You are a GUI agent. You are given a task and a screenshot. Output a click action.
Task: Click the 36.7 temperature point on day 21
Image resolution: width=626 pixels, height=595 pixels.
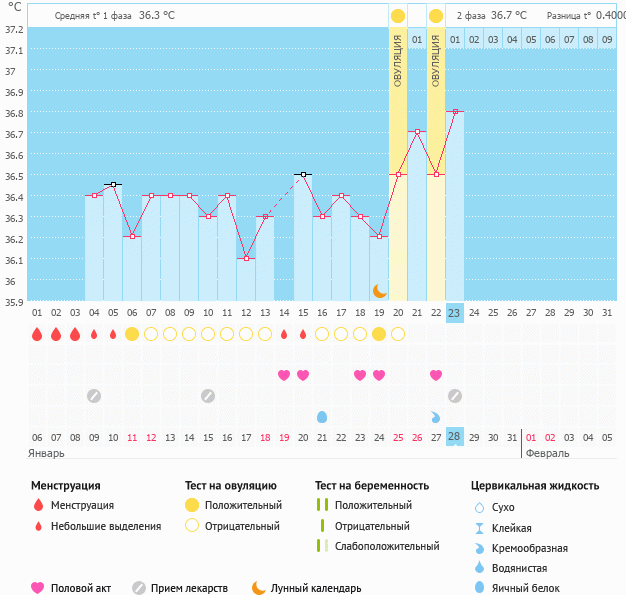point(417,131)
